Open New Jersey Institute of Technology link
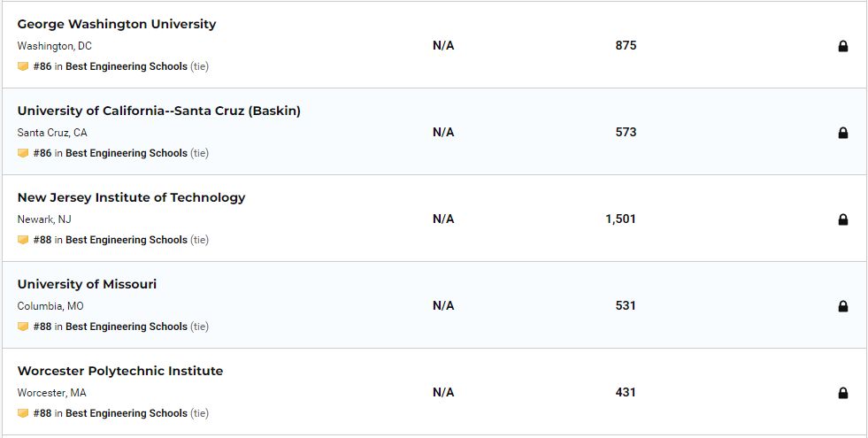Screen dimensions: 868x438 [x=131, y=197]
